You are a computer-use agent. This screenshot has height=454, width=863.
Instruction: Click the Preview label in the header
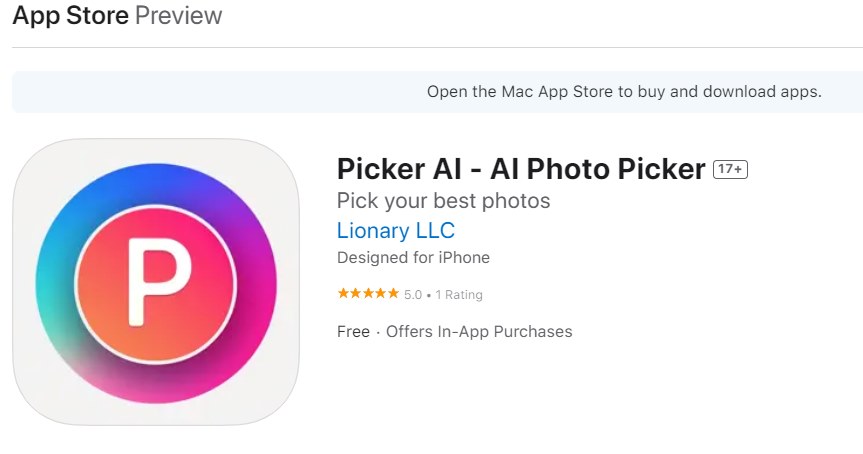point(178,16)
